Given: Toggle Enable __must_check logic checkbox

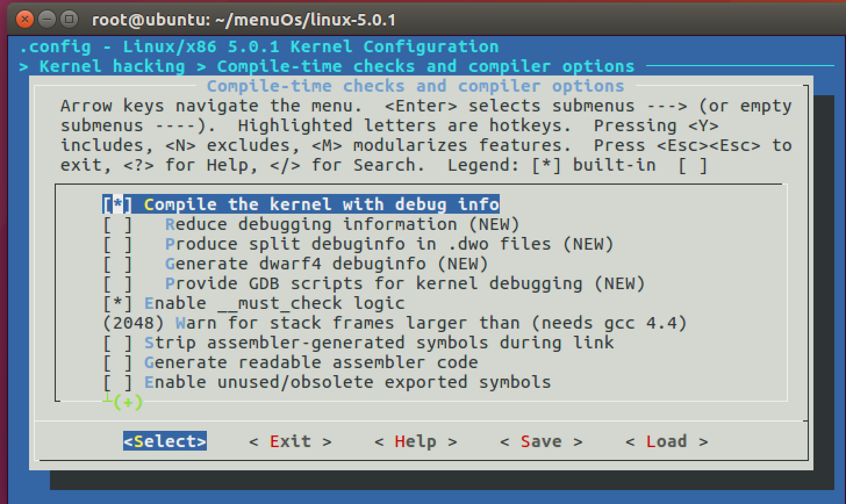Looking at the screenshot, I should tap(118, 303).
